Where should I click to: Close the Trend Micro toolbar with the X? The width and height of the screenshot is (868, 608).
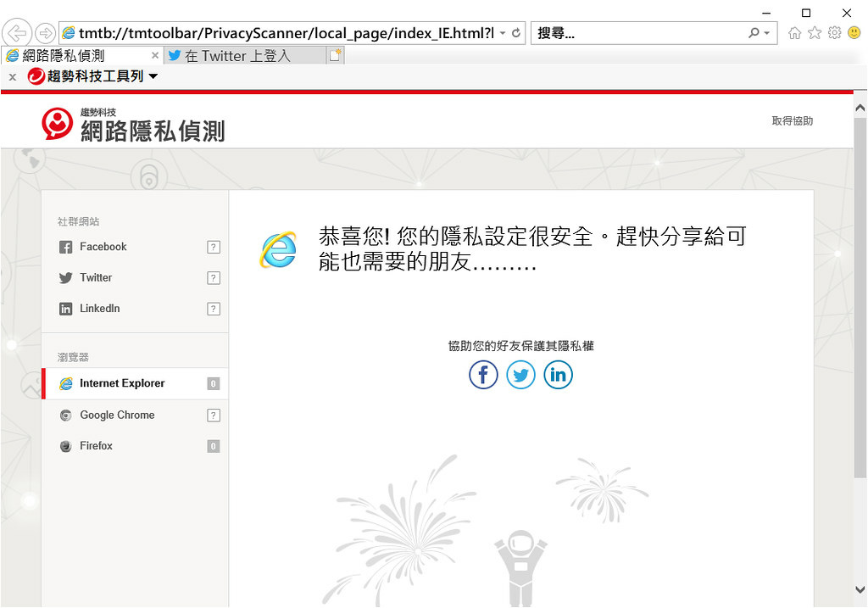tap(12, 77)
